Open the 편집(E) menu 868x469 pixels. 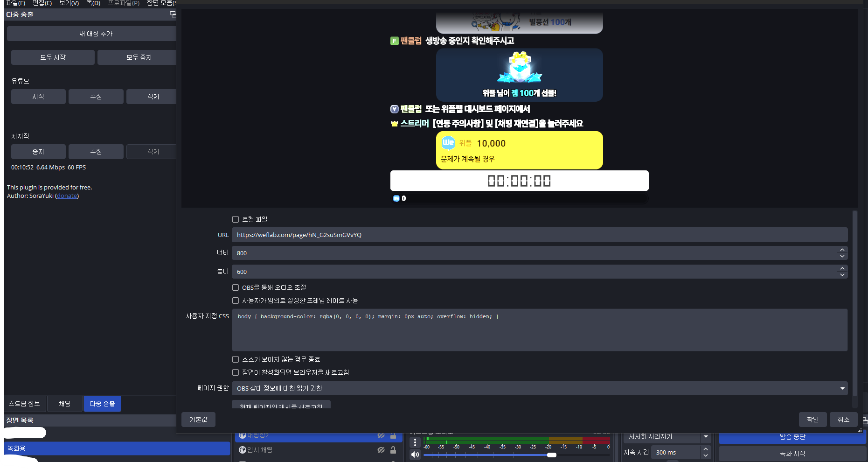42,3
